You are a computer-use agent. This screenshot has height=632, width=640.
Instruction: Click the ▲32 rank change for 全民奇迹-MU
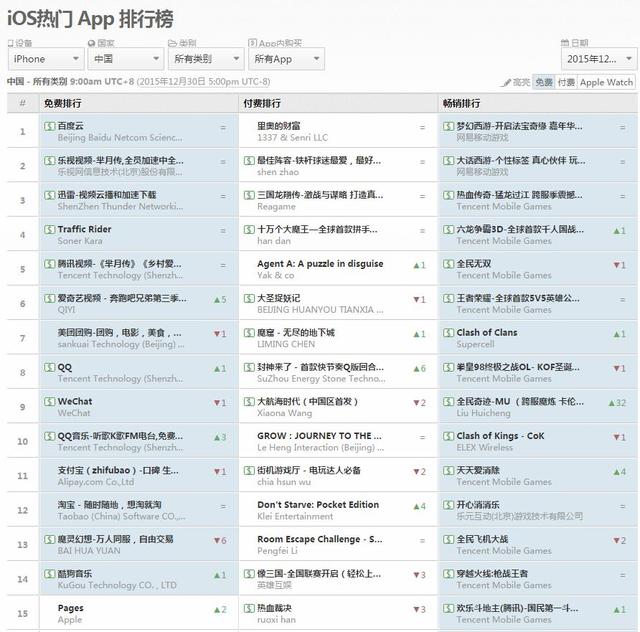(x=617, y=403)
